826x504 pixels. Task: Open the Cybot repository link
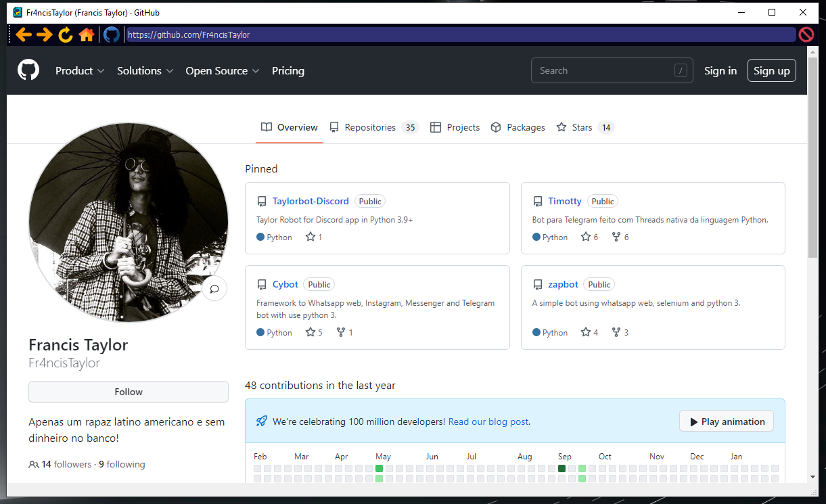pyautogui.click(x=285, y=284)
